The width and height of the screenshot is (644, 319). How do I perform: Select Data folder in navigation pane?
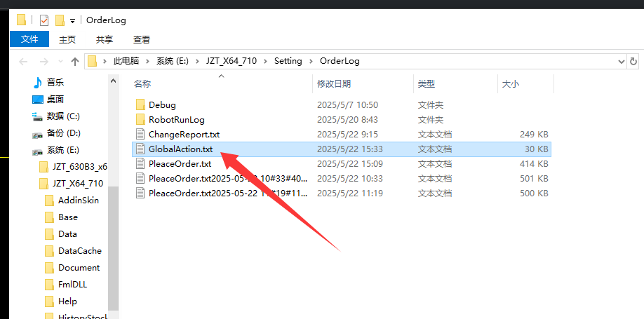point(67,234)
